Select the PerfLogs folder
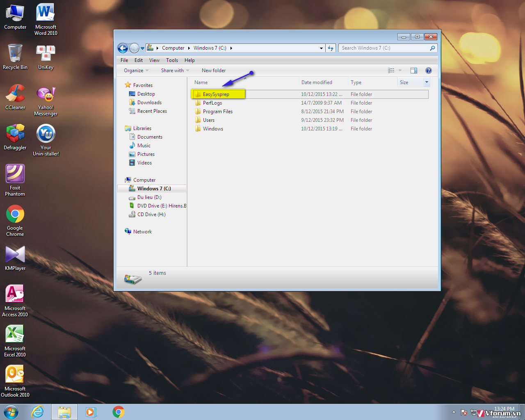This screenshot has height=420, width=525. pyautogui.click(x=310, y=103)
